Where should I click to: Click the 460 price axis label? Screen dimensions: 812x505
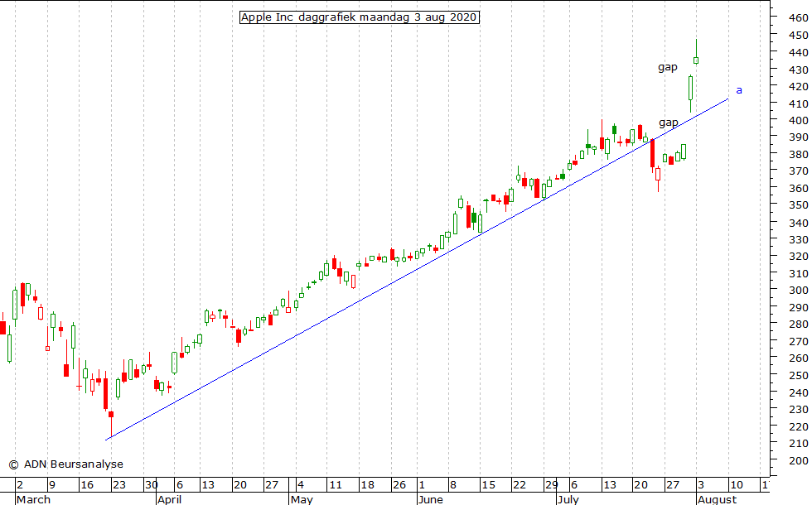(x=797, y=18)
